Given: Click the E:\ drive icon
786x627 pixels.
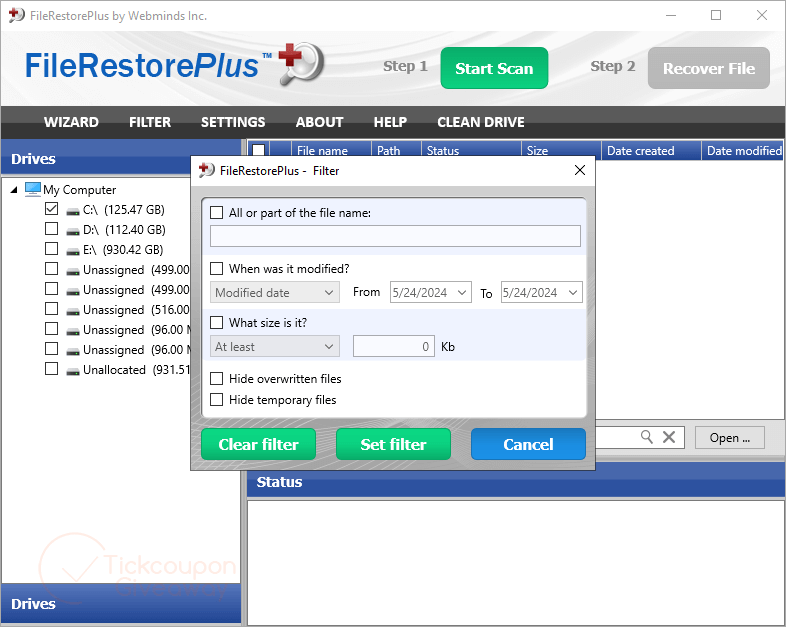Looking at the screenshot, I should pyautogui.click(x=73, y=251).
